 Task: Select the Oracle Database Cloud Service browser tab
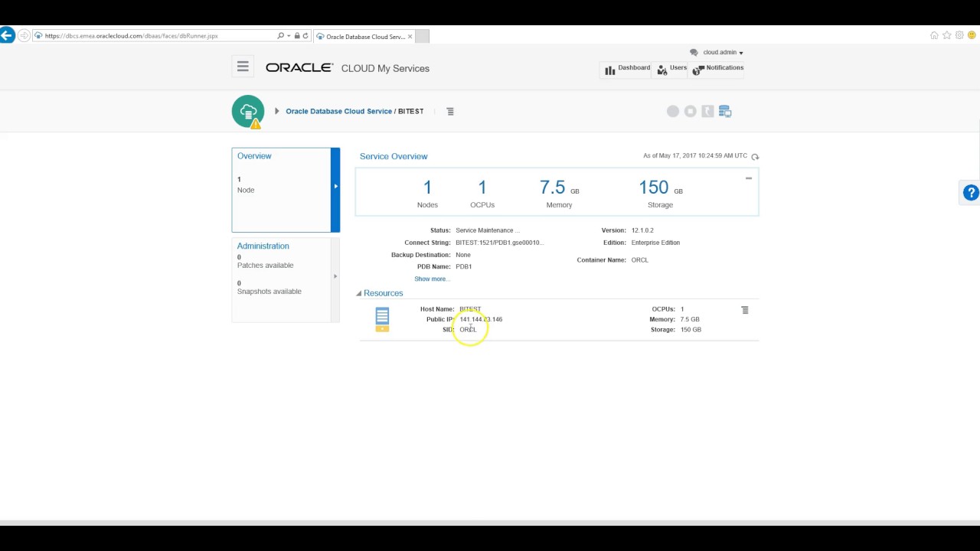click(363, 36)
